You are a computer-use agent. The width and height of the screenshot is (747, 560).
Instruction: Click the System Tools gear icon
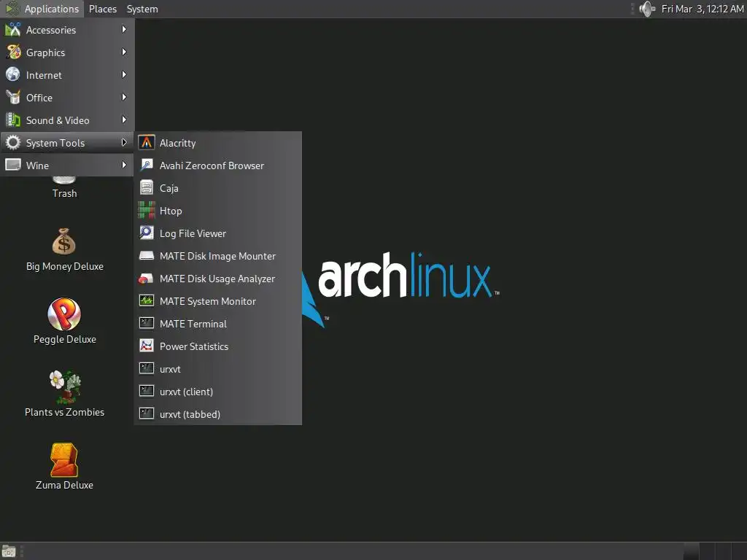point(13,142)
